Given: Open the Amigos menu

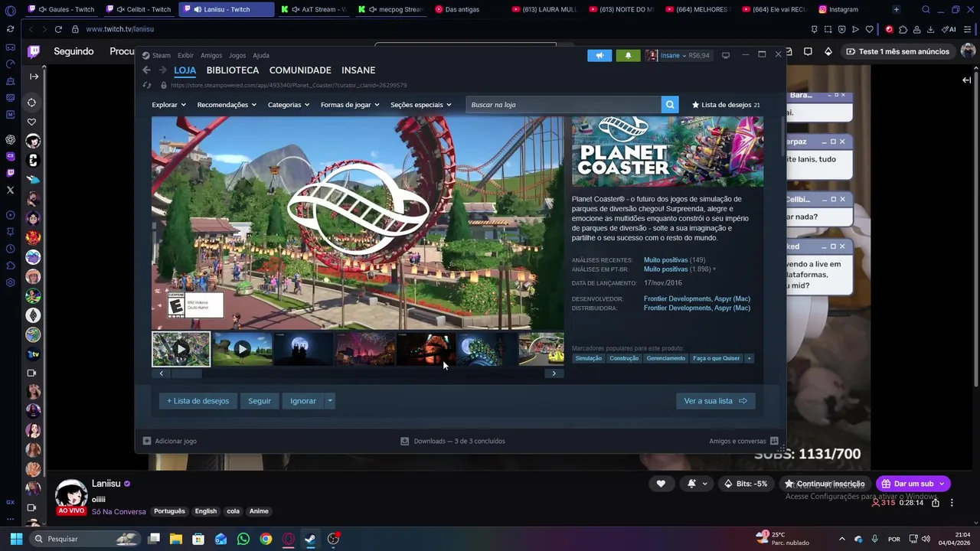Looking at the screenshot, I should 211,55.
